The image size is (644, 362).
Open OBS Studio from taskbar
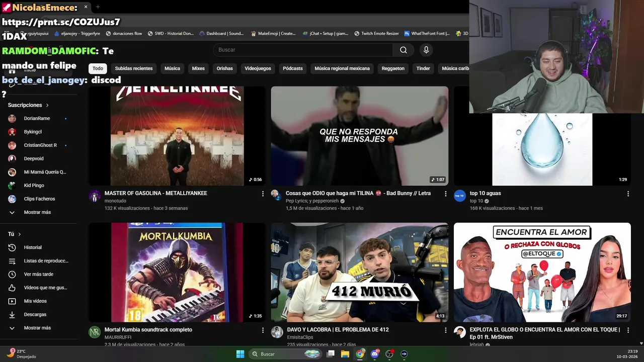coord(389,354)
